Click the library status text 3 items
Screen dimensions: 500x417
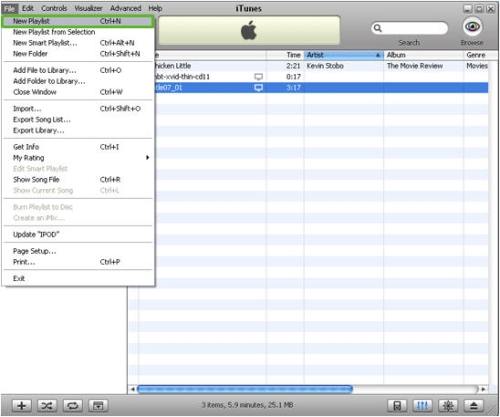pyautogui.click(x=247, y=405)
